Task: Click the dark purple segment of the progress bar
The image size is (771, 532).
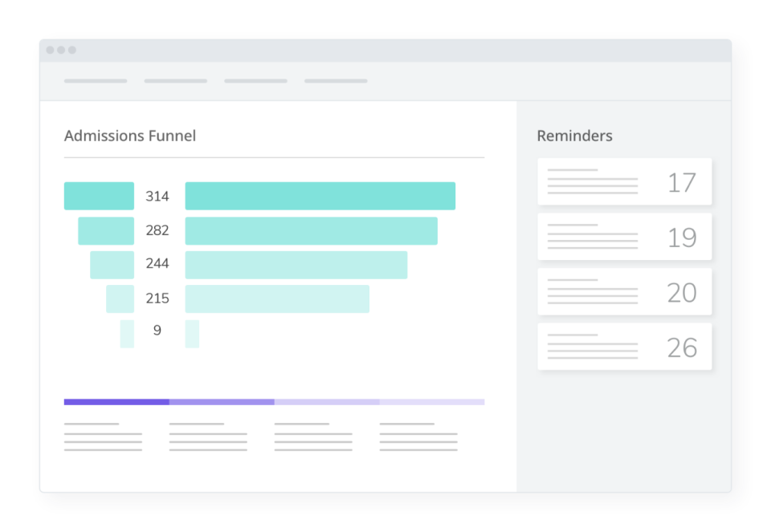Action: tap(116, 401)
